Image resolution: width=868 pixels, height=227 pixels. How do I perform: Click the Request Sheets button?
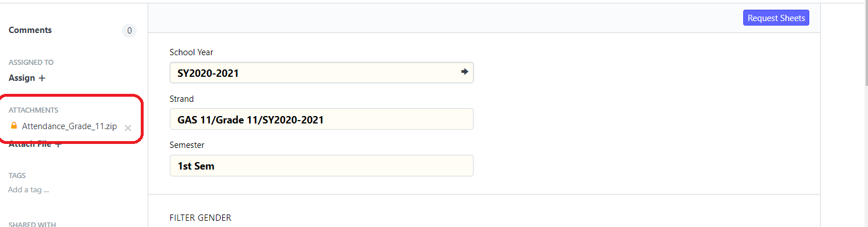click(776, 18)
